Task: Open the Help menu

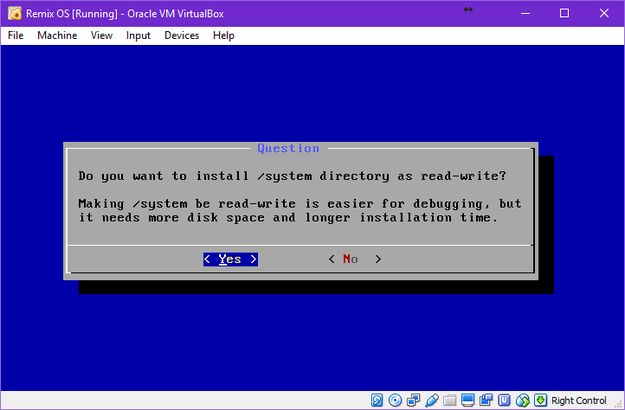Action: 224,35
